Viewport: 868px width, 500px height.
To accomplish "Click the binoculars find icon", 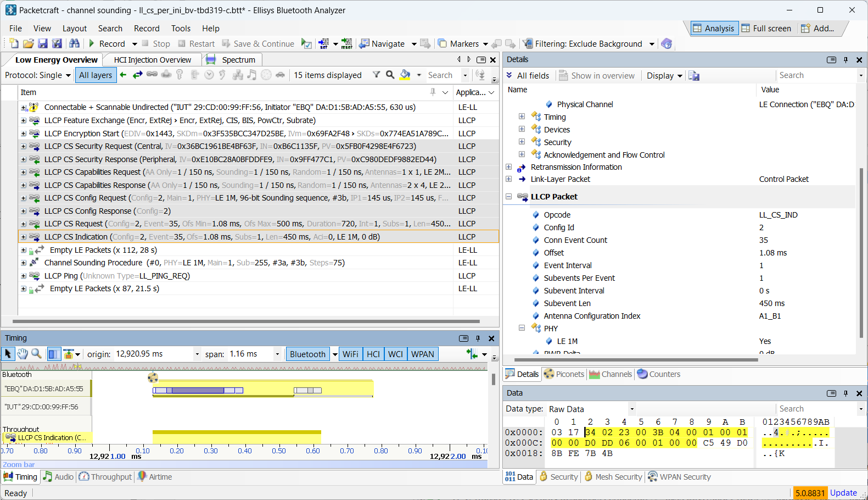I will pos(75,44).
